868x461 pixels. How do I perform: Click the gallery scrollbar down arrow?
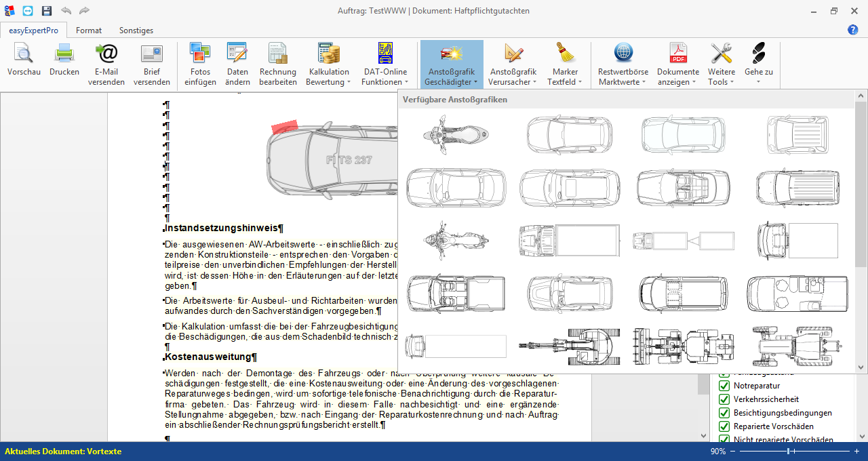coord(861,367)
